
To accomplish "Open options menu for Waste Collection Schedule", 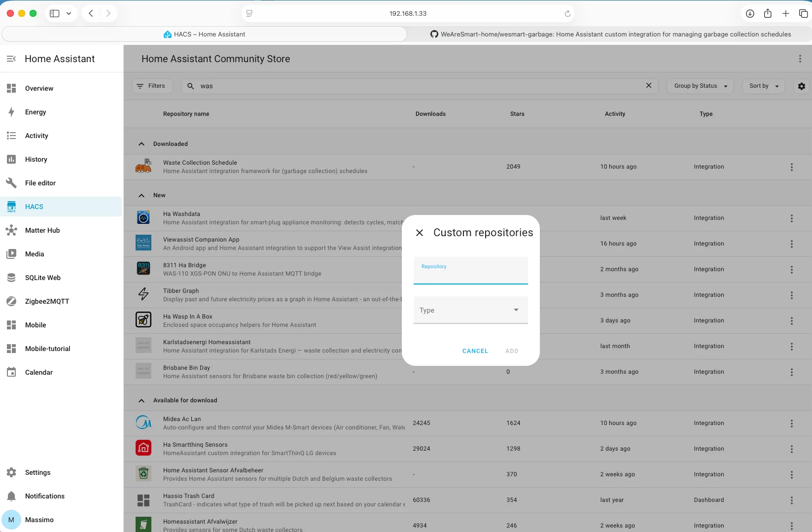I will pyautogui.click(x=792, y=167).
